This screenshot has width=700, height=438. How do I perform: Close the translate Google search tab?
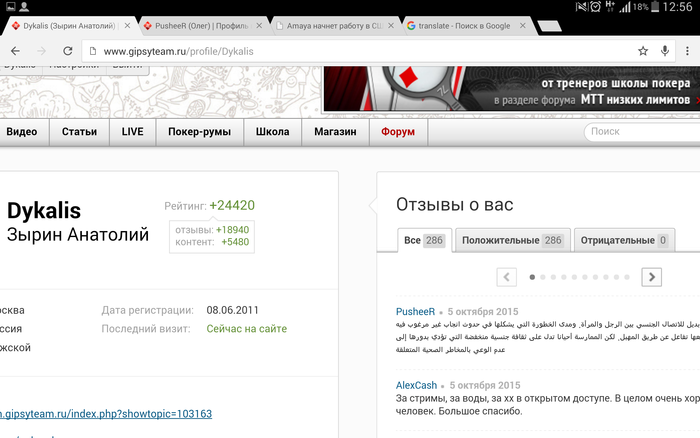point(522,26)
